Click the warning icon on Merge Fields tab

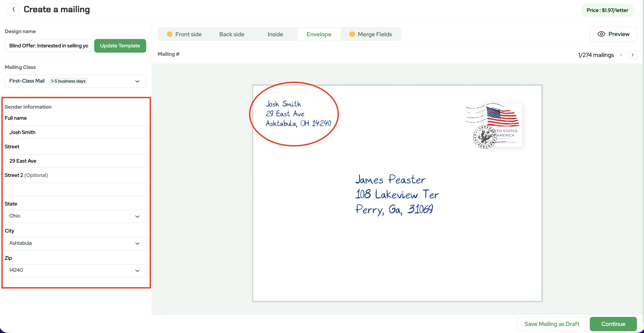coord(352,34)
